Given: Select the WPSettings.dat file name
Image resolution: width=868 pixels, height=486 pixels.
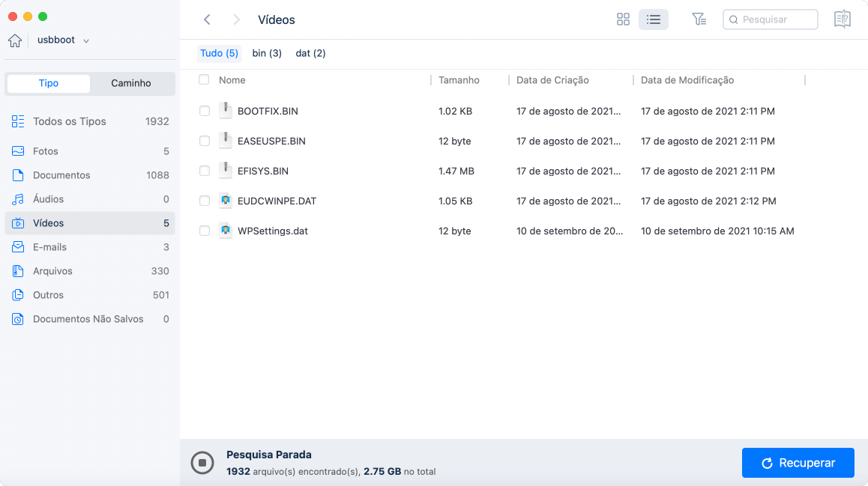Looking at the screenshot, I should pos(272,231).
